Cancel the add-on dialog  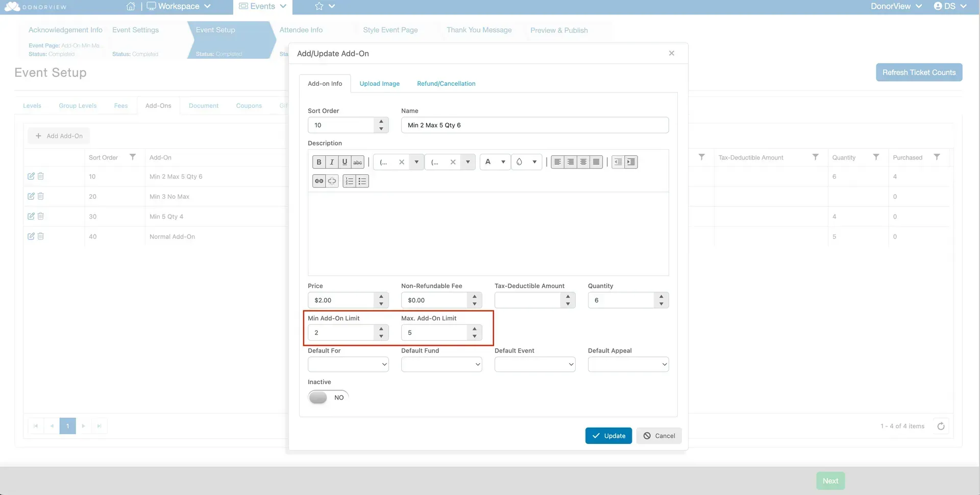tap(659, 436)
